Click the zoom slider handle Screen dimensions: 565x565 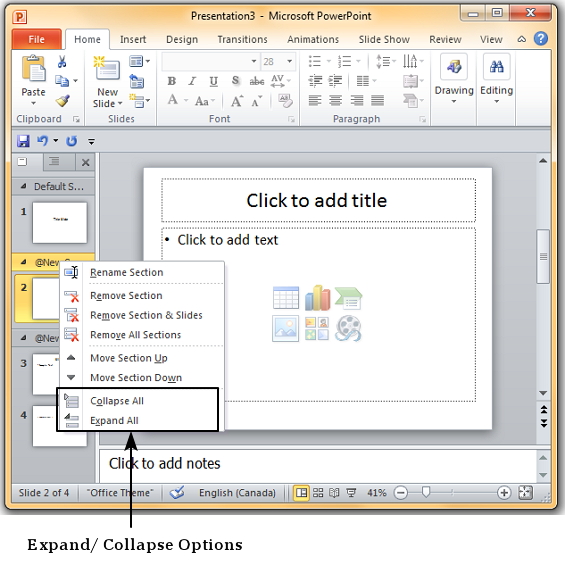[x=426, y=492]
